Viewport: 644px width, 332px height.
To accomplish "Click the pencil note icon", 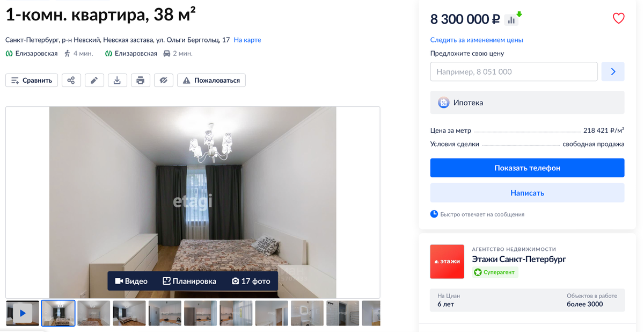I will [94, 81].
